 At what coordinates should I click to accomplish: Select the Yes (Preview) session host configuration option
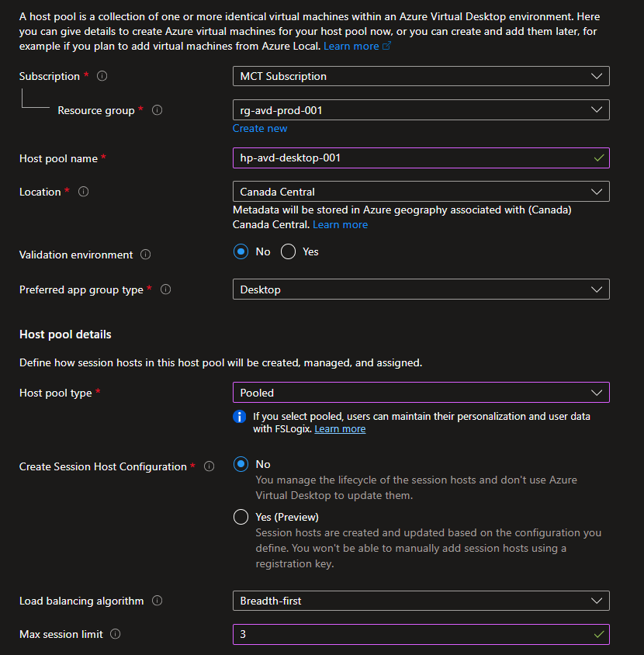(241, 518)
